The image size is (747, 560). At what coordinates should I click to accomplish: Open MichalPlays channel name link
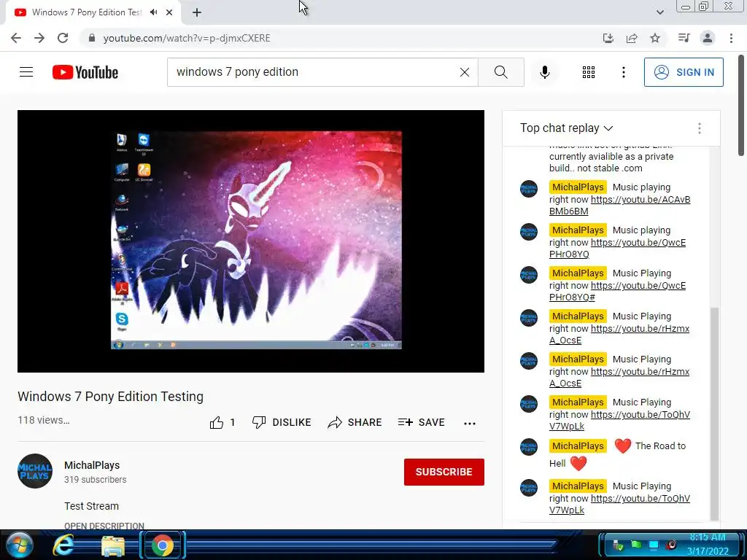click(92, 465)
